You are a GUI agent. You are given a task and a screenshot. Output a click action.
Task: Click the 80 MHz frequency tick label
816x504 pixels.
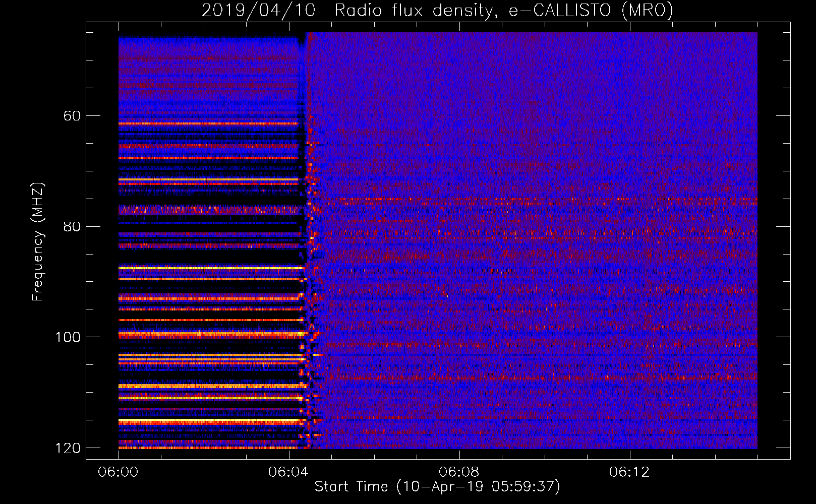coord(72,227)
